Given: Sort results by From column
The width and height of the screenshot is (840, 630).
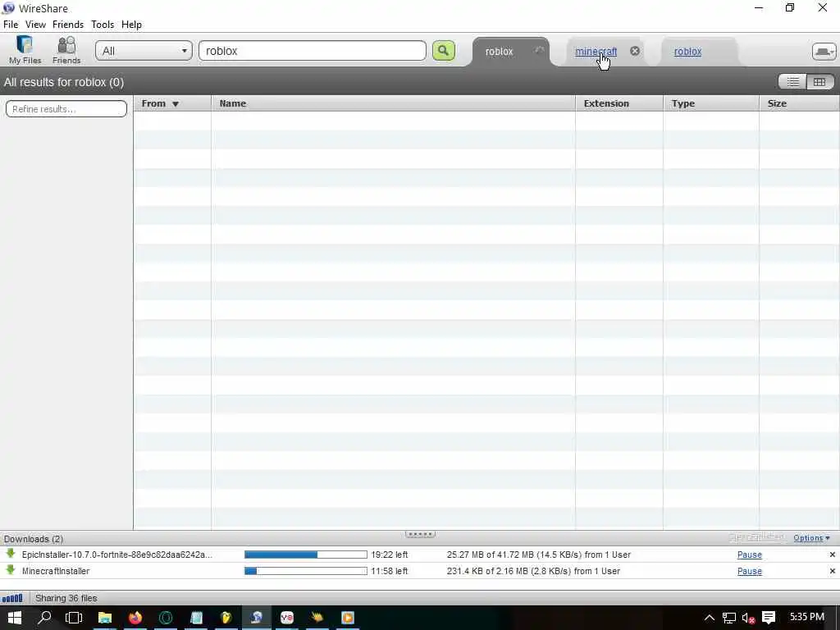Looking at the screenshot, I should pos(172,103).
